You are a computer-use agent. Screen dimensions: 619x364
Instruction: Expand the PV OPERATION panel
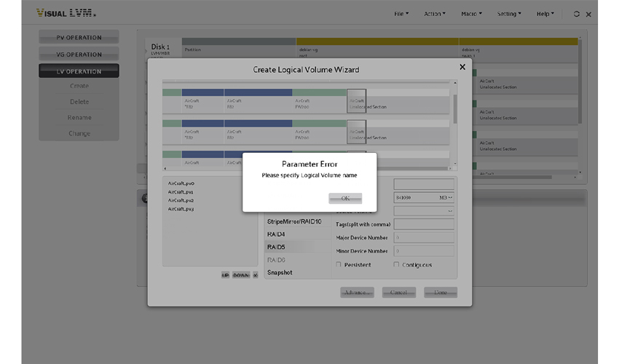click(x=79, y=38)
